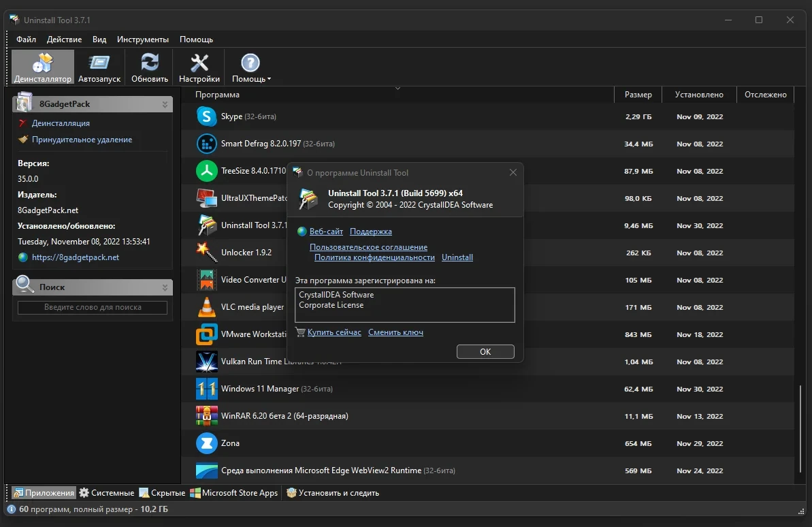Click the 843 МБ size of VMware Workstation
The height and width of the screenshot is (527, 812).
coord(638,335)
